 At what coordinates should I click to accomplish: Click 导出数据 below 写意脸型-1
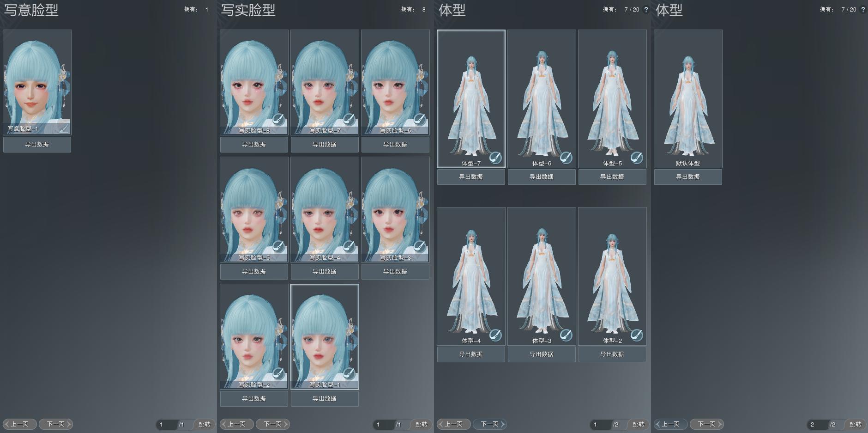[37, 145]
